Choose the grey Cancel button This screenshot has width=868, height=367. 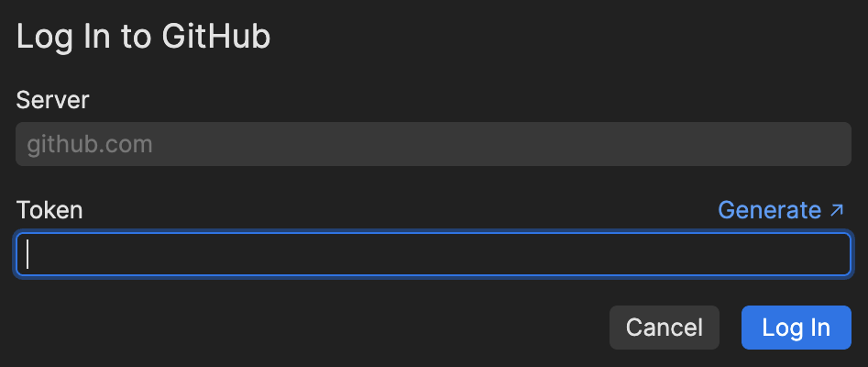point(664,328)
